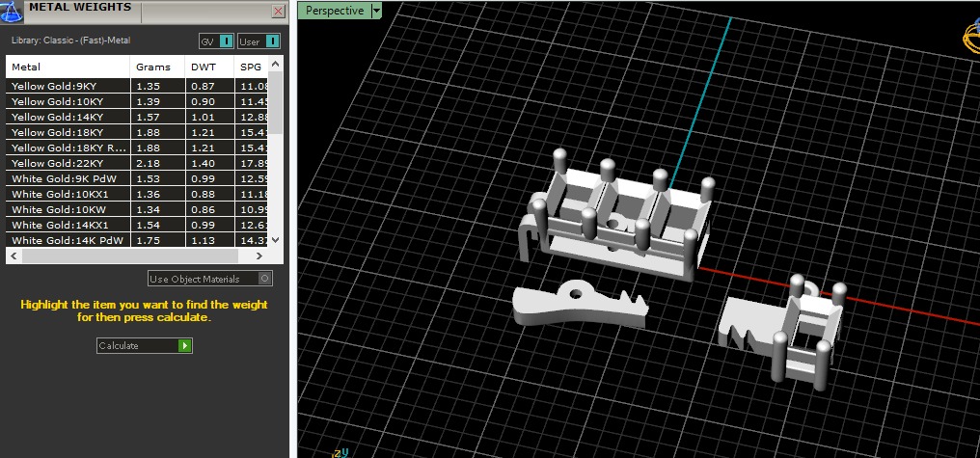980x458 pixels.
Task: Click the 2.18 grams cell
Action: [x=157, y=163]
